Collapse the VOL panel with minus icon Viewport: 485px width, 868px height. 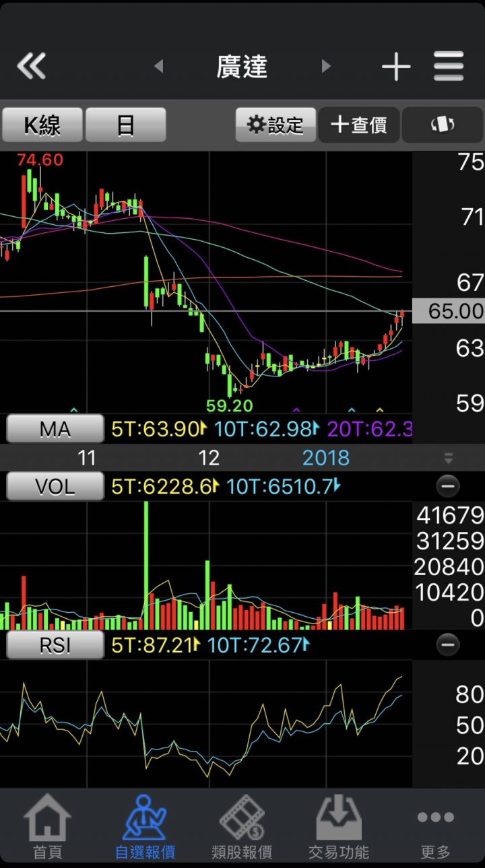click(447, 486)
